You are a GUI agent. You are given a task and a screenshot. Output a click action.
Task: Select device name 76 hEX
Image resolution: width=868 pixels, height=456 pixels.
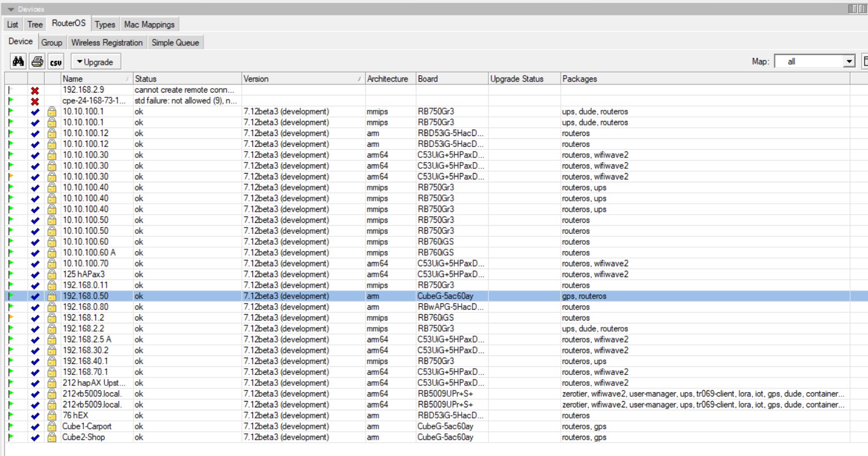75,415
